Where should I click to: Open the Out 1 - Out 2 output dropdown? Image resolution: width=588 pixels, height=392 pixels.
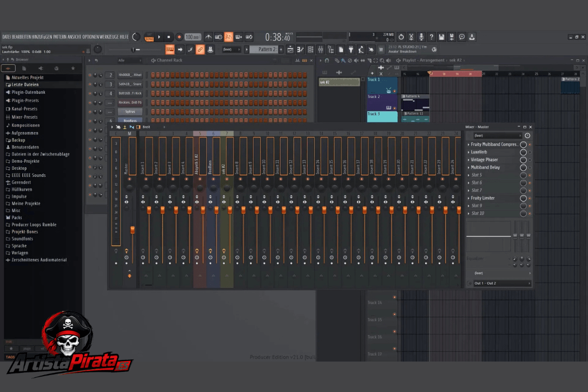tap(502, 283)
